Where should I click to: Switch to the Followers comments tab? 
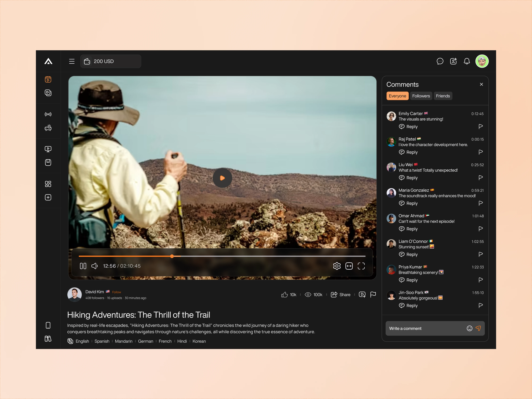pos(421,96)
